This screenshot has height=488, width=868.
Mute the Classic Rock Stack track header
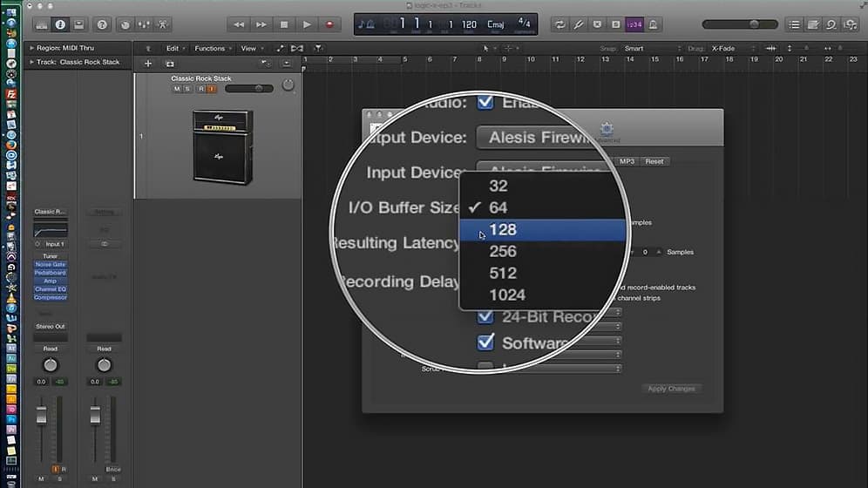[x=177, y=89]
